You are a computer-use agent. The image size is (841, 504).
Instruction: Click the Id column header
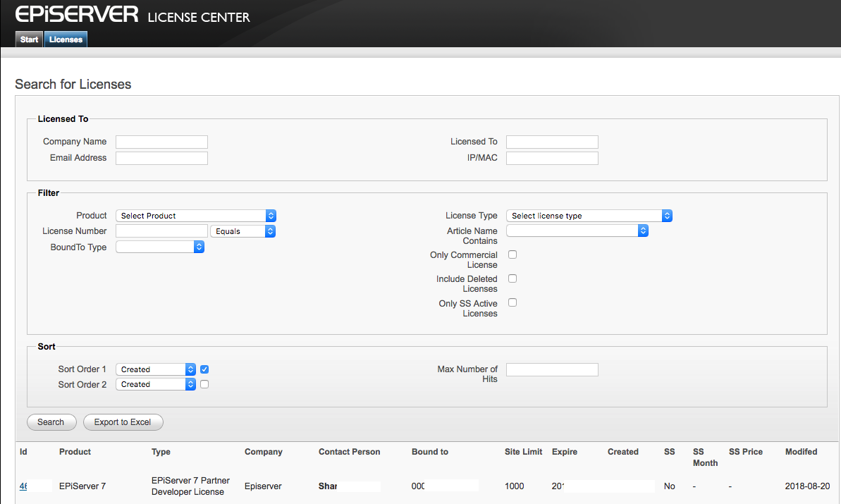(x=23, y=452)
